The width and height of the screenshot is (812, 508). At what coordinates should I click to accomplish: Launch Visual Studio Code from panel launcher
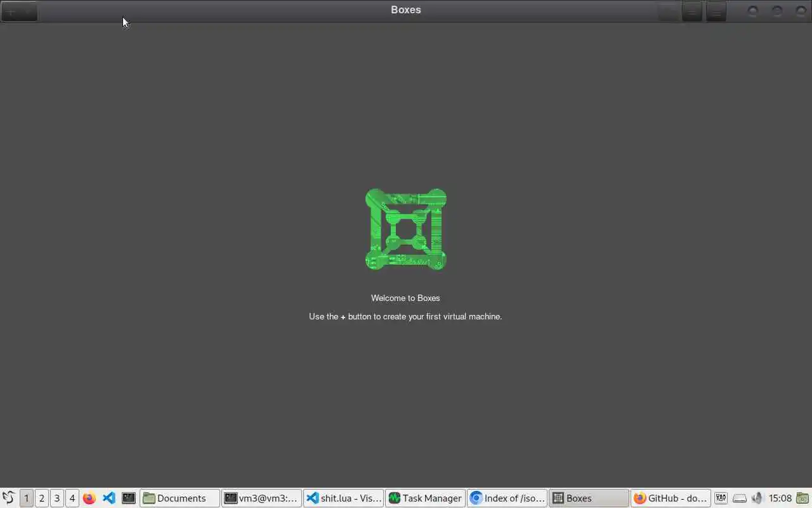coord(108,498)
